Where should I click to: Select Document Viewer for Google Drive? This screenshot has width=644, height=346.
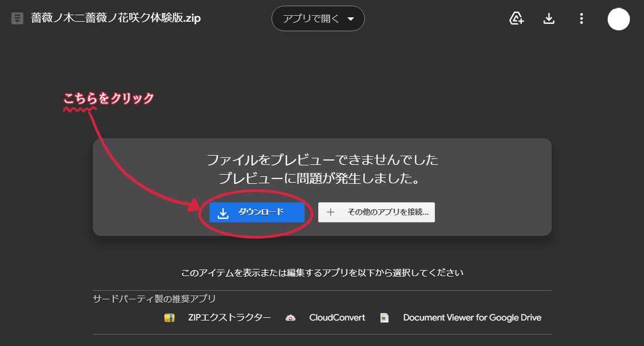472,318
